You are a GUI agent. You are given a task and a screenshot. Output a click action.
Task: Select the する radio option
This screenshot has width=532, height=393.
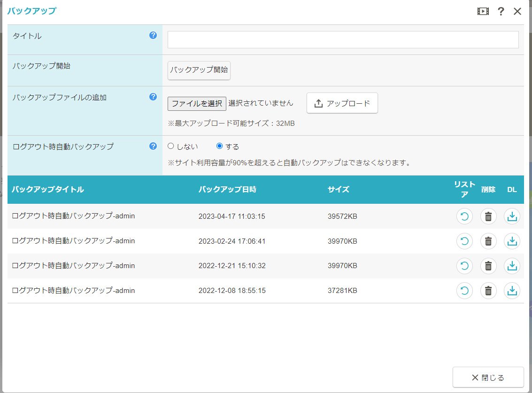pyautogui.click(x=220, y=146)
